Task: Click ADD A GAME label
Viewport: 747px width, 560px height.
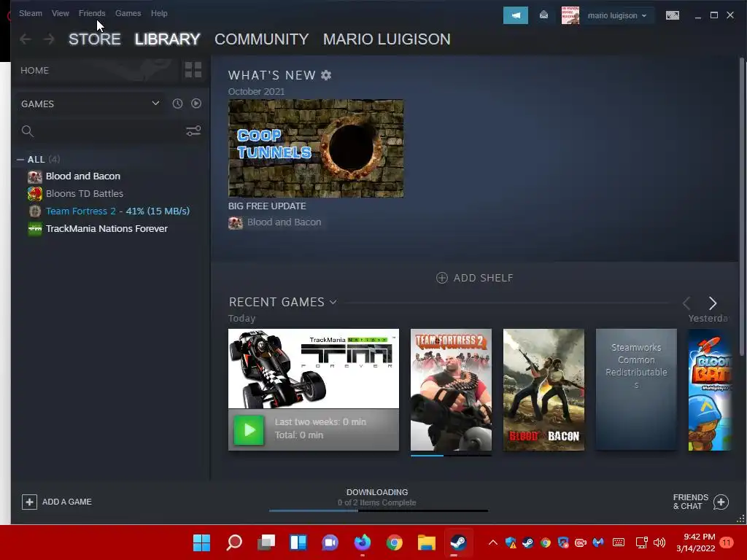Action: pyautogui.click(x=66, y=502)
